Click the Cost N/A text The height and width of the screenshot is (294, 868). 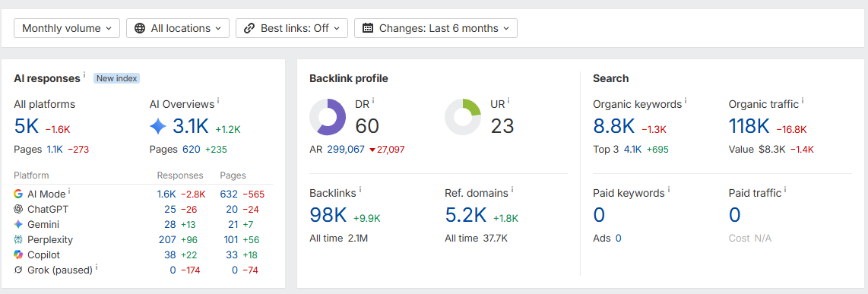click(750, 239)
